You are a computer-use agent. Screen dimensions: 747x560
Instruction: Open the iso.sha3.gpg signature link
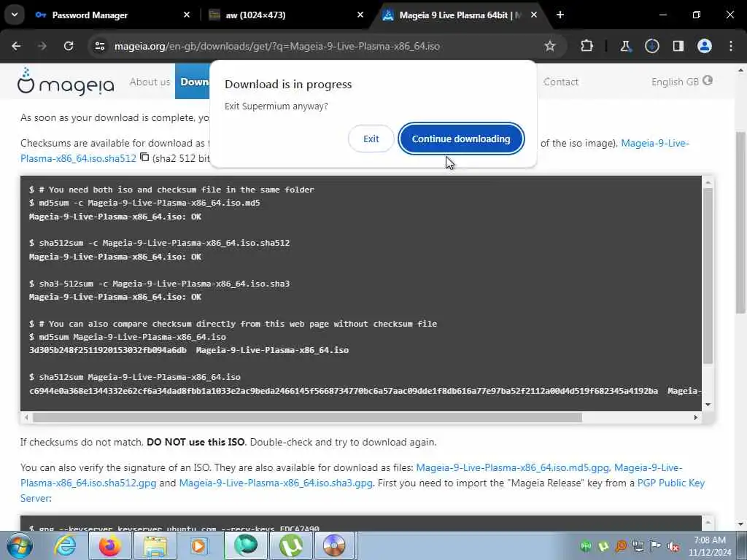[x=276, y=483]
